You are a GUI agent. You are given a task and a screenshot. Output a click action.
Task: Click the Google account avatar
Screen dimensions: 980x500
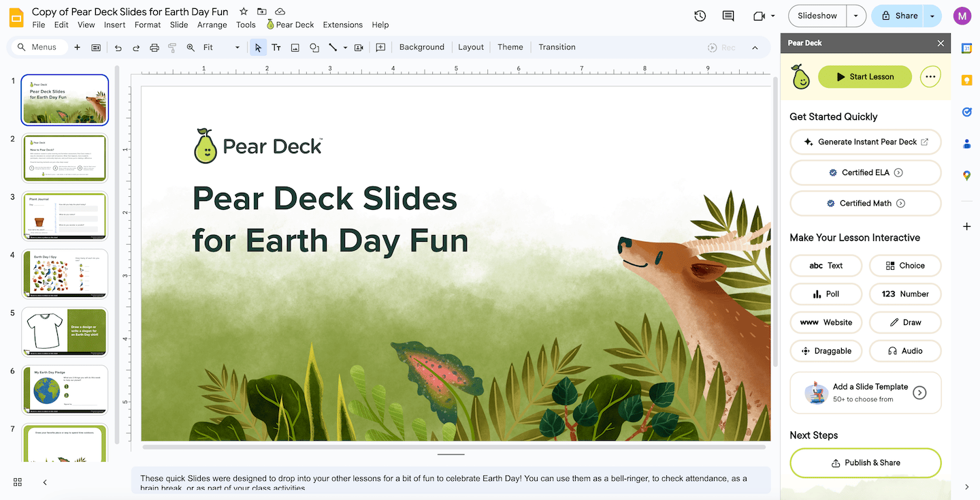pyautogui.click(x=962, y=16)
